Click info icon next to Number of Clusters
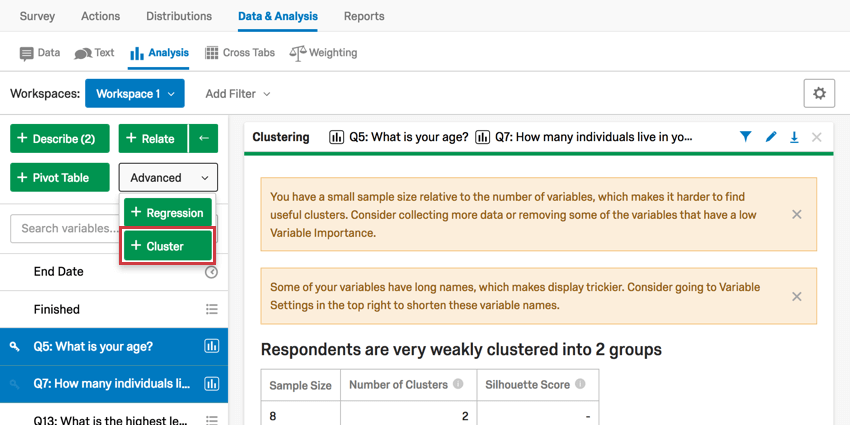Image resolution: width=850 pixels, height=425 pixels. [458, 384]
